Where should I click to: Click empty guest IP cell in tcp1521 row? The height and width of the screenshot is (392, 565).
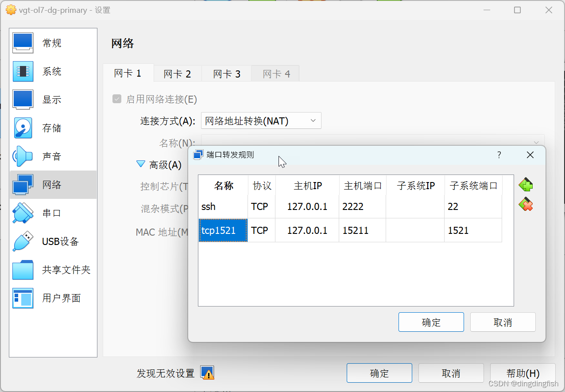tap(415, 230)
